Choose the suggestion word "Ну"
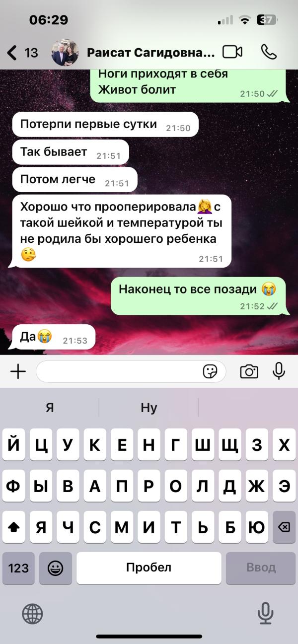Screen dimensions: 298x644 coord(149,408)
